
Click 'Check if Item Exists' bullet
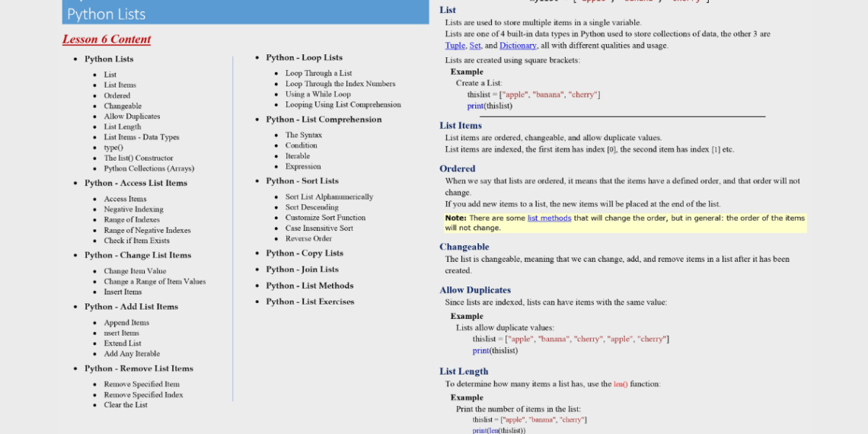point(137,241)
